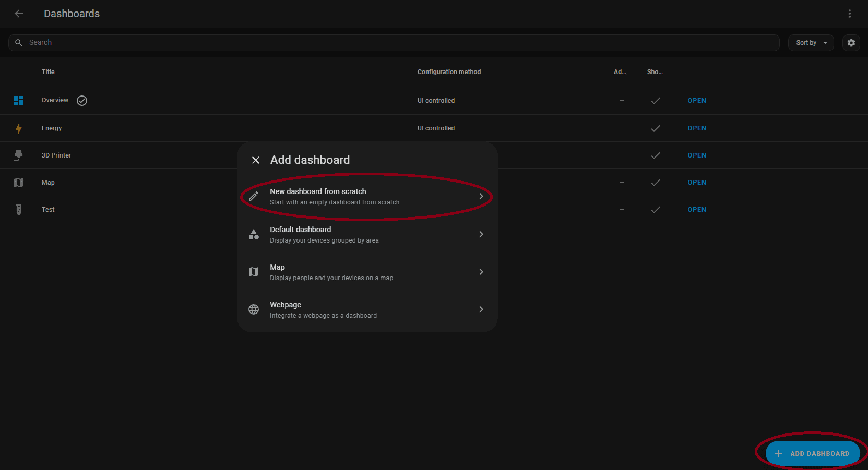This screenshot has width=868, height=470.
Task: Click the Test dashboard test tube icon
Action: [x=19, y=210]
